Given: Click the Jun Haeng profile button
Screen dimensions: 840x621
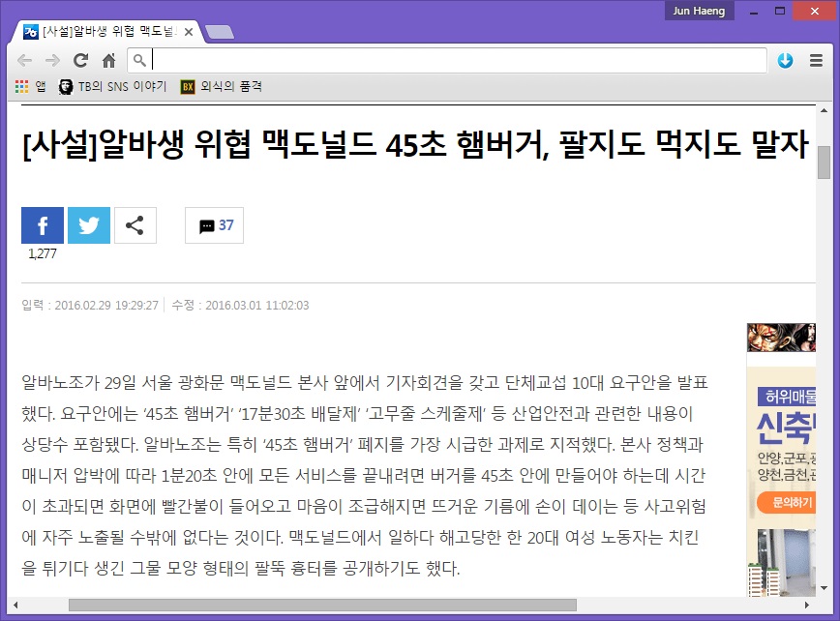Looking at the screenshot, I should tap(699, 11).
